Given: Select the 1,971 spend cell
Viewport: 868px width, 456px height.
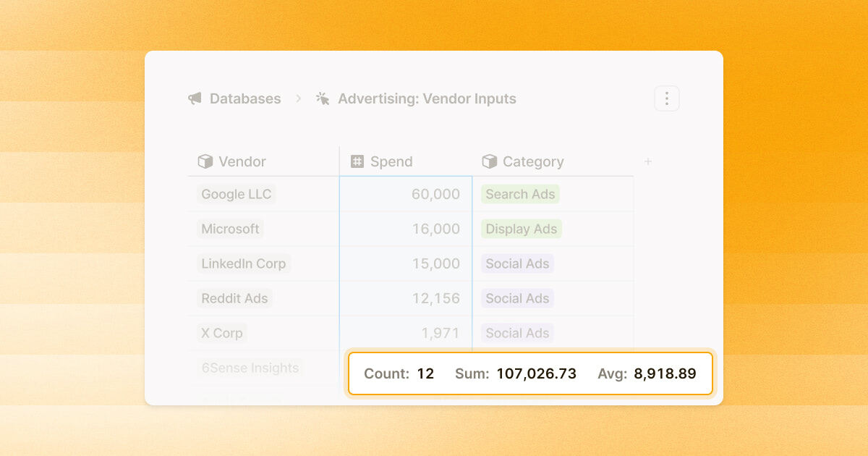Looking at the screenshot, I should pyautogui.click(x=406, y=333).
